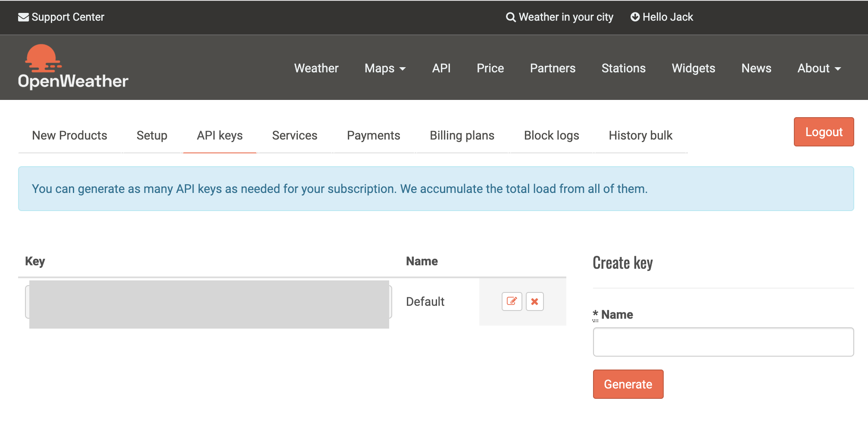This screenshot has height=435, width=868.
Task: Click the Key column header
Action: [x=35, y=261]
